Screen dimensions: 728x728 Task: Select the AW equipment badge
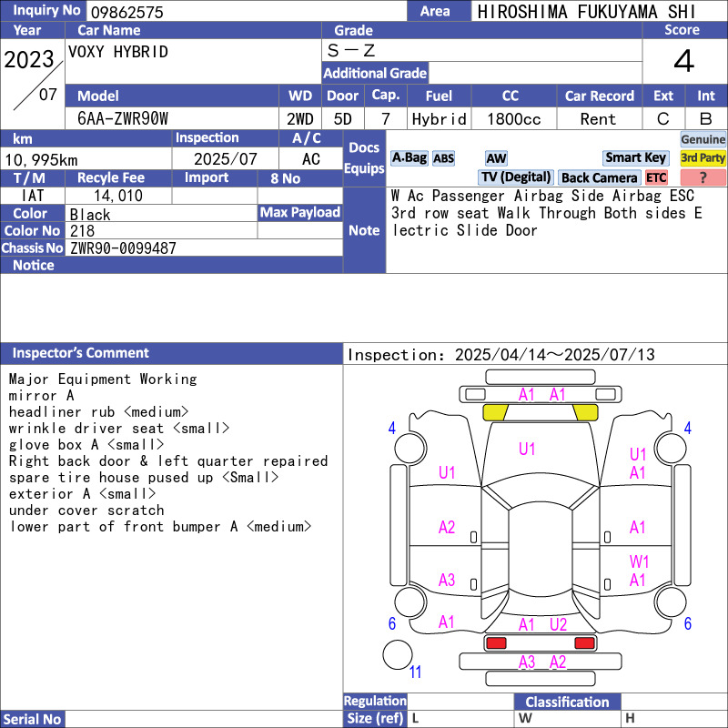(496, 158)
